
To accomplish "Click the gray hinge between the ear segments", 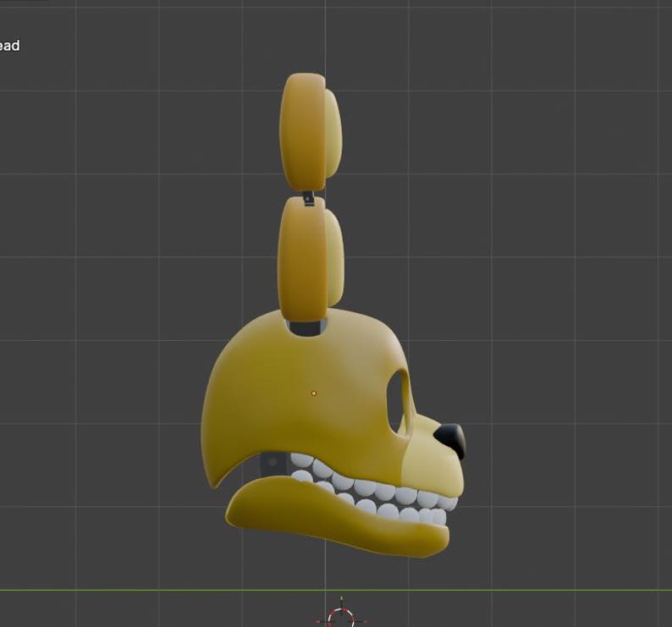I will coord(309,199).
